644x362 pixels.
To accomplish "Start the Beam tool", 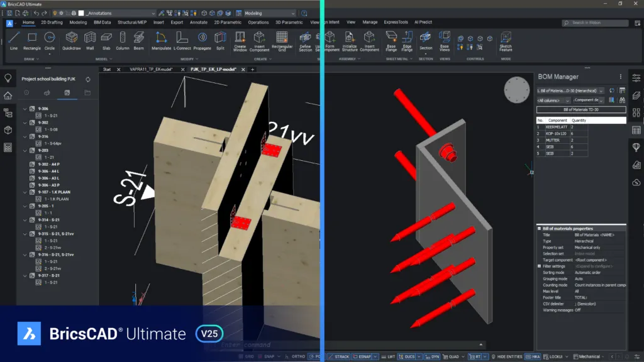I will click(x=139, y=41).
